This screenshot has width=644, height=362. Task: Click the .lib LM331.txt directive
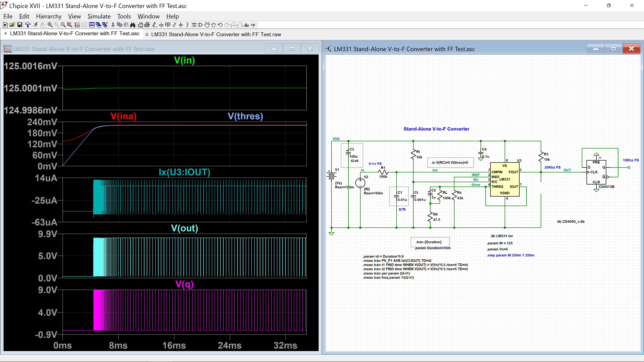coord(501,236)
